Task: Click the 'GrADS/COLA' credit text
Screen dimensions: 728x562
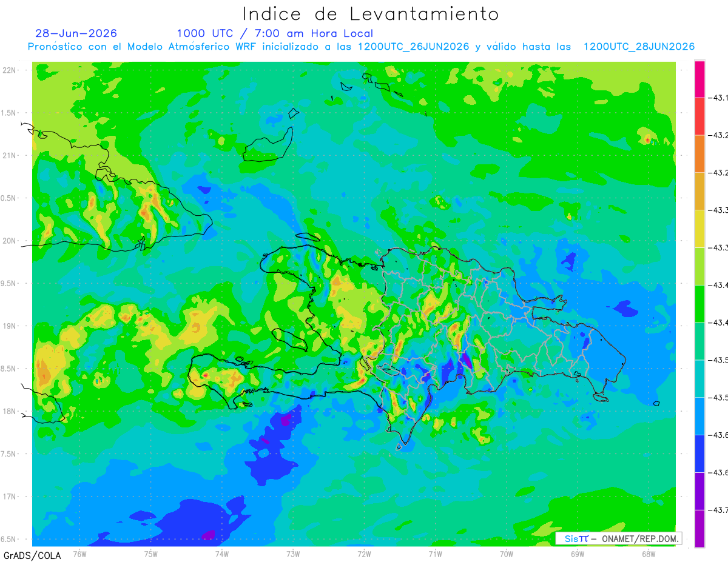Action: click(32, 555)
